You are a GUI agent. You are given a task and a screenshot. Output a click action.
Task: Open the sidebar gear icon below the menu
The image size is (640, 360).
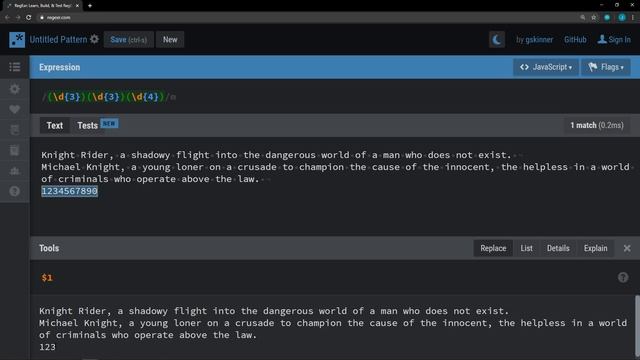(x=15, y=89)
